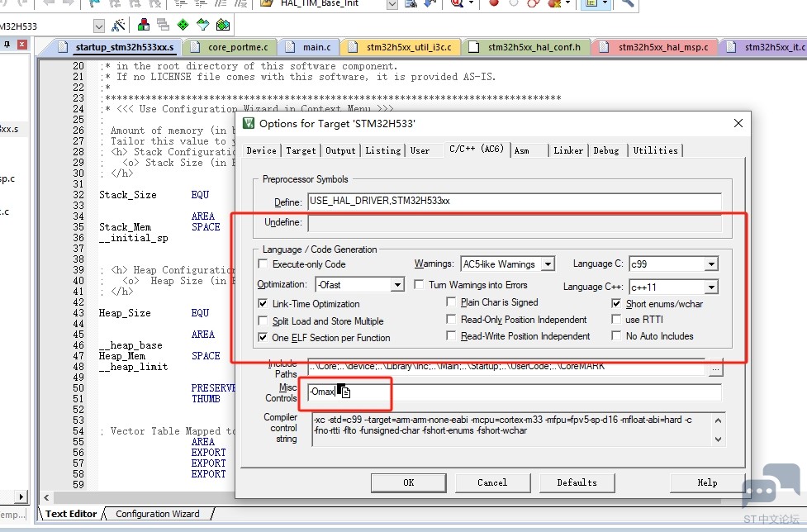Open the Output tab

click(x=340, y=150)
